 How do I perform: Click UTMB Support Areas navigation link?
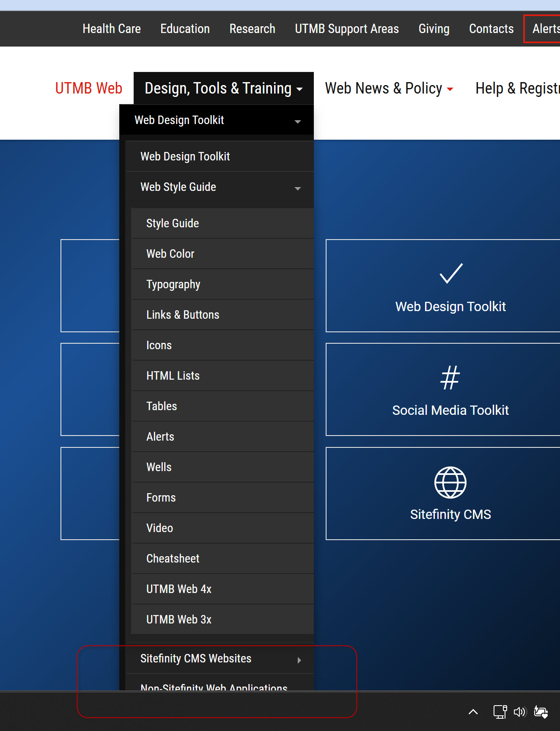coord(347,29)
